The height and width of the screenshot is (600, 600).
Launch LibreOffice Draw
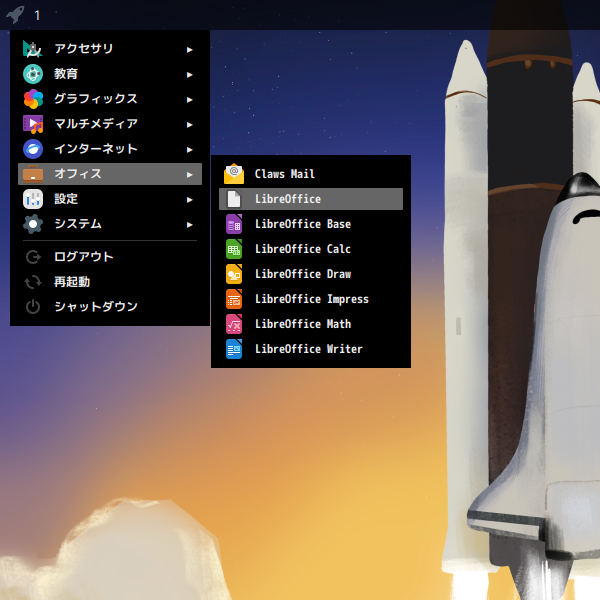(311, 274)
